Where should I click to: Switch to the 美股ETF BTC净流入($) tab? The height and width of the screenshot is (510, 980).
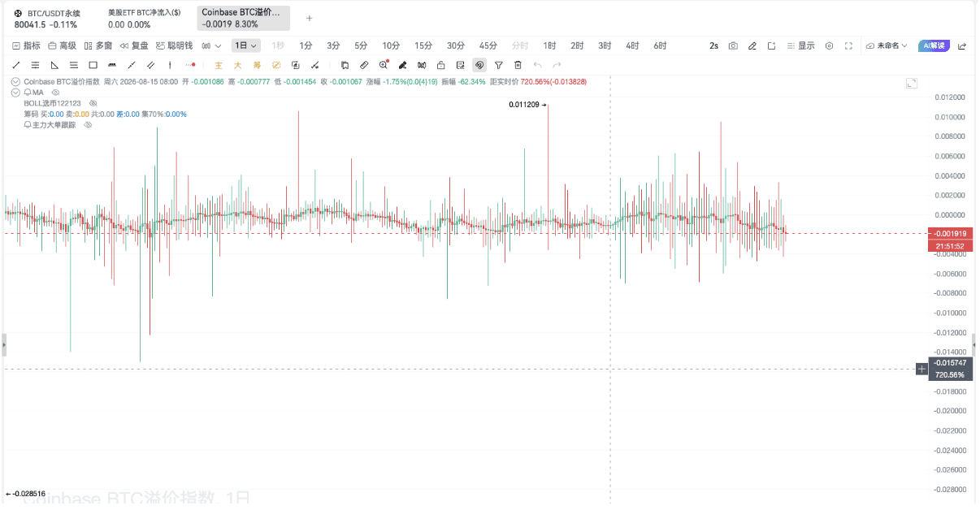[145, 19]
